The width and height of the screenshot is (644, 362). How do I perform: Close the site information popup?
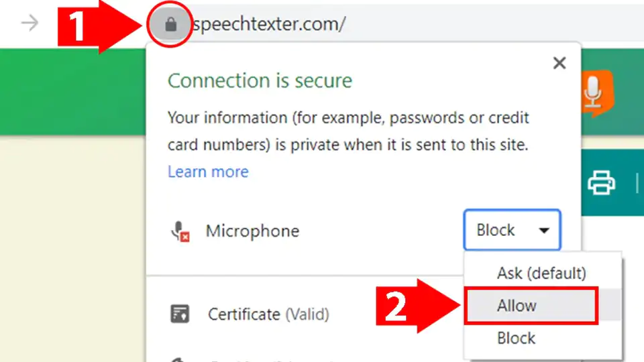coord(559,64)
